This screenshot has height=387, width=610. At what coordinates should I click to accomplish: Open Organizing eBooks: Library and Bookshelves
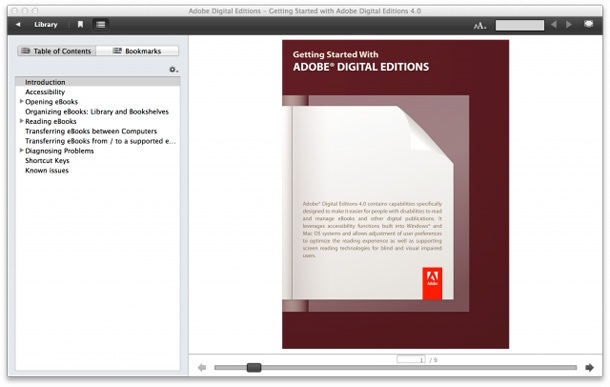click(x=98, y=112)
